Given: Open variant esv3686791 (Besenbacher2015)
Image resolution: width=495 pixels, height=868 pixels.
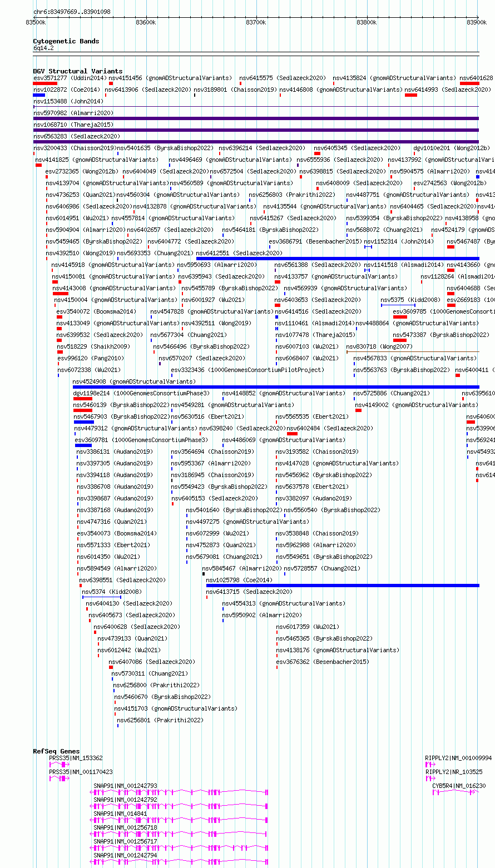Looking at the screenshot, I should tap(315, 241).
